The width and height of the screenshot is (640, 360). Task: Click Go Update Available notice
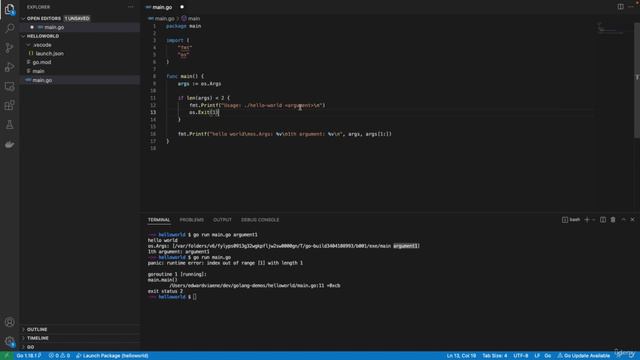(x=584, y=356)
